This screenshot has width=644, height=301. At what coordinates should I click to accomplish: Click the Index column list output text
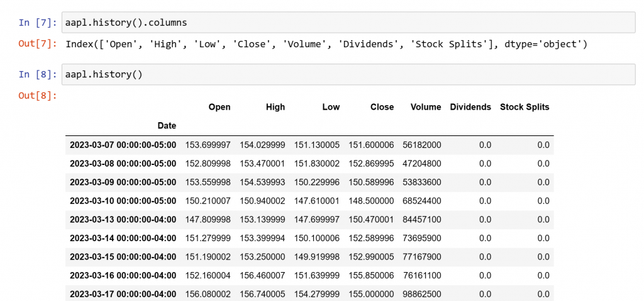click(326, 45)
